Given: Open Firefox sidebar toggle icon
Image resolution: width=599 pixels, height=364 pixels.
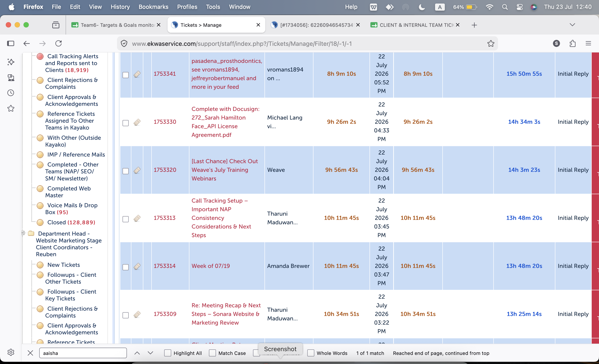Looking at the screenshot, I should coord(11,43).
